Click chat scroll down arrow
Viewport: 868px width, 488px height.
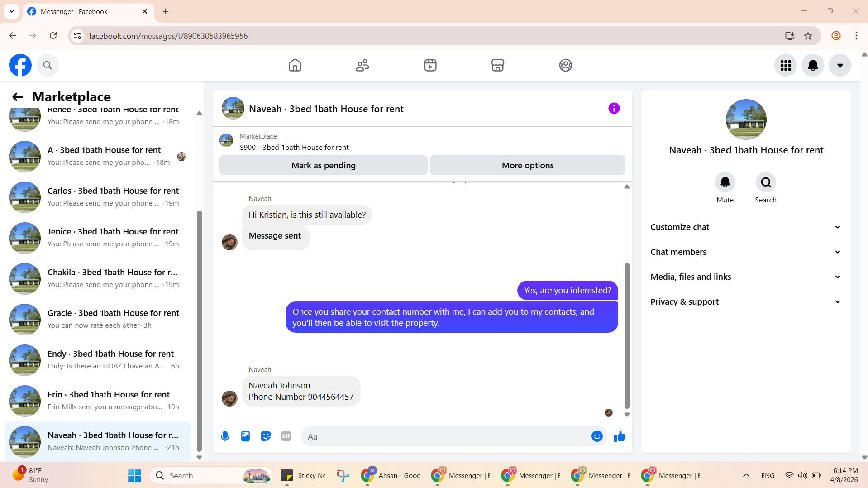tap(627, 415)
